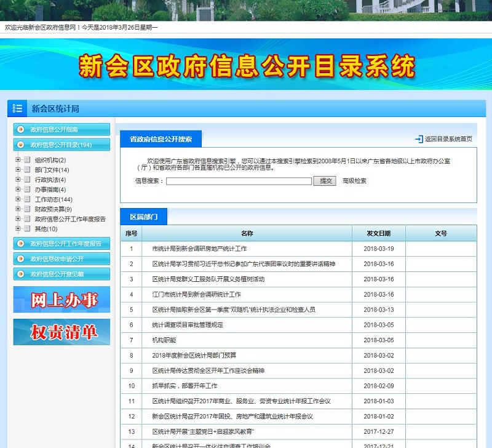
Task: Click the return icon next to 返回目录系统首页
Action: click(x=419, y=140)
